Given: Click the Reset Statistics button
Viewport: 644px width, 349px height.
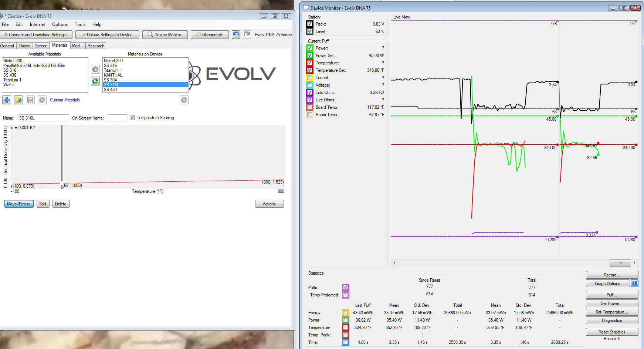Looking at the screenshot, I should (x=611, y=332).
